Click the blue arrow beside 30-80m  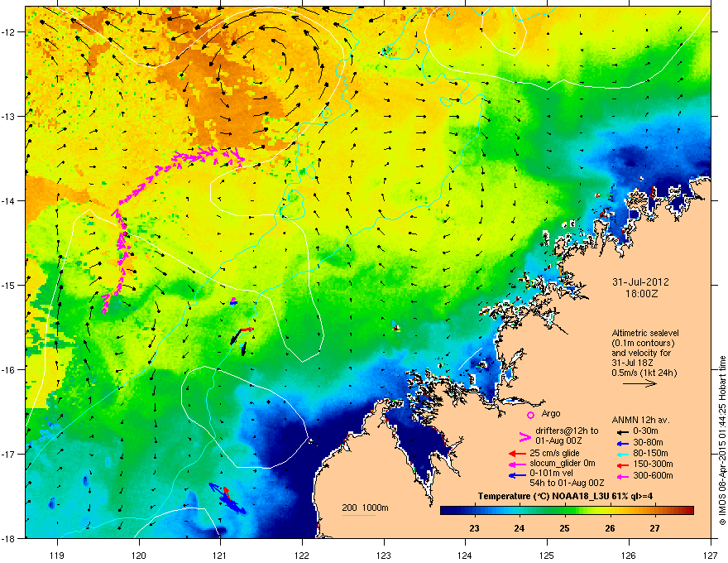click(623, 443)
